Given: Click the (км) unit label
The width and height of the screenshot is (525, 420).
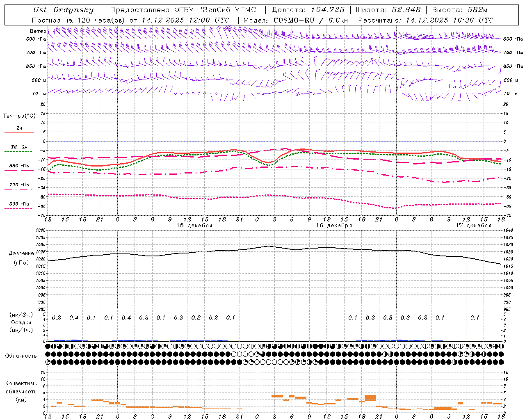Looking at the screenshot, I should [x=21, y=399].
